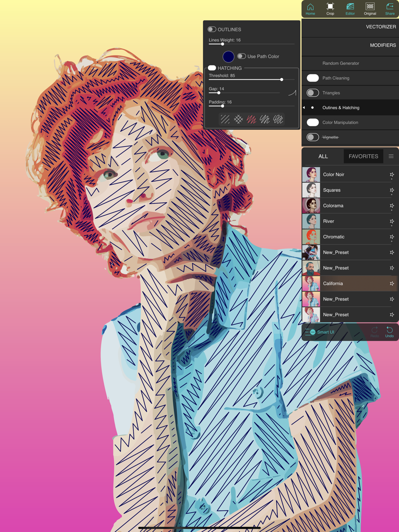Favorite the Squares preset star
The height and width of the screenshot is (532, 399).
coord(392,190)
